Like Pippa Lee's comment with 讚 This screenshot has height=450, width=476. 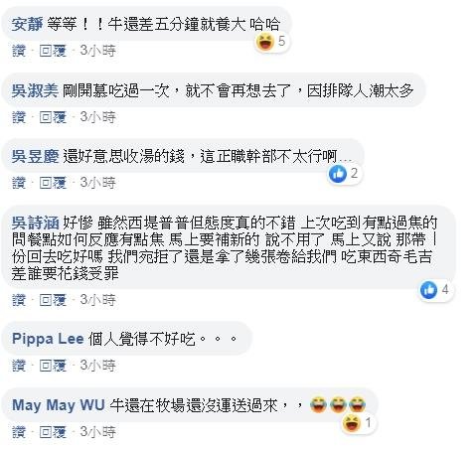tap(19, 366)
